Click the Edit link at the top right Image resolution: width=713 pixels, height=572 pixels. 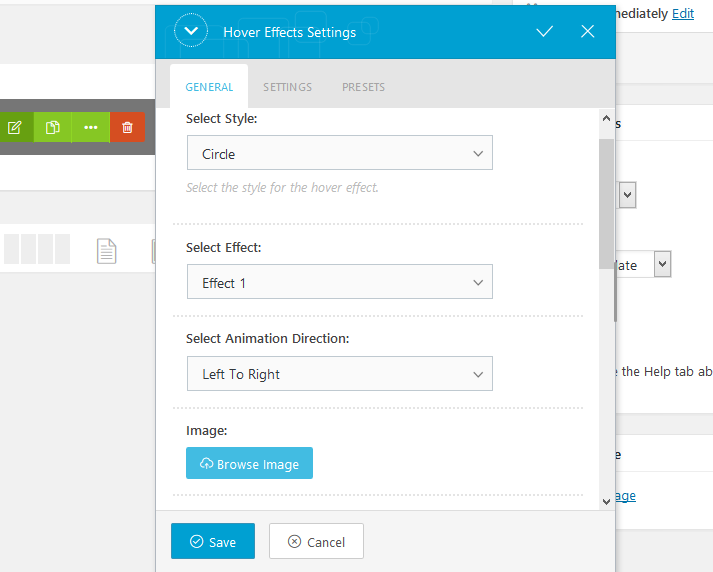pyautogui.click(x=683, y=14)
